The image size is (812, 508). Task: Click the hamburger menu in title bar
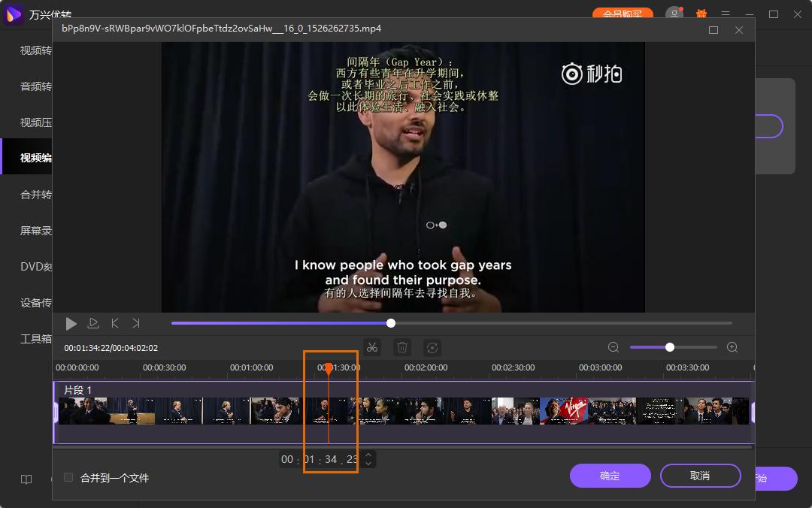[x=725, y=14]
